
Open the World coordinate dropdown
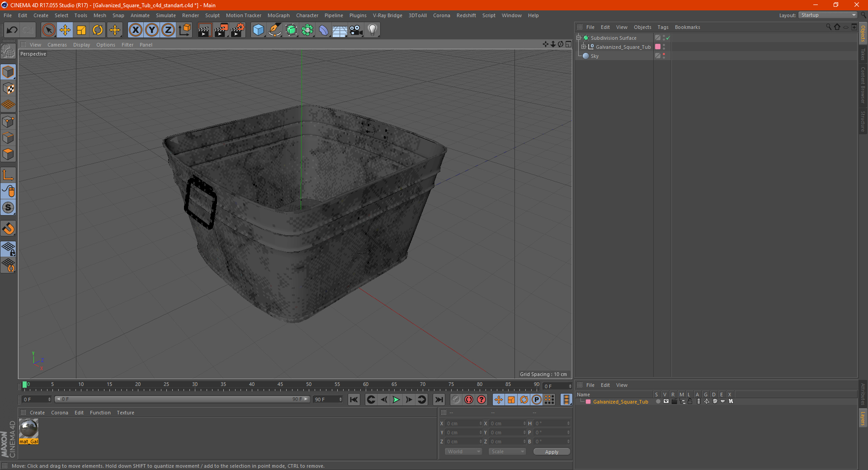click(x=463, y=451)
